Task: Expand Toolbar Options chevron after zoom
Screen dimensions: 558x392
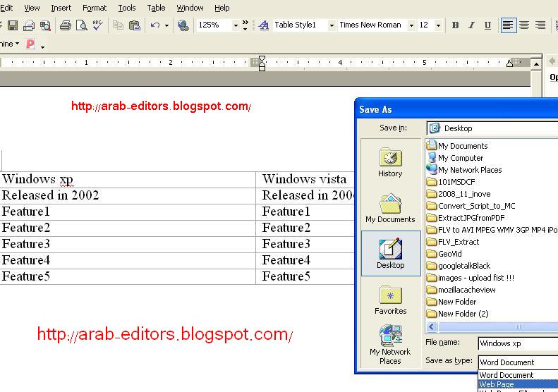Action: click(x=245, y=25)
